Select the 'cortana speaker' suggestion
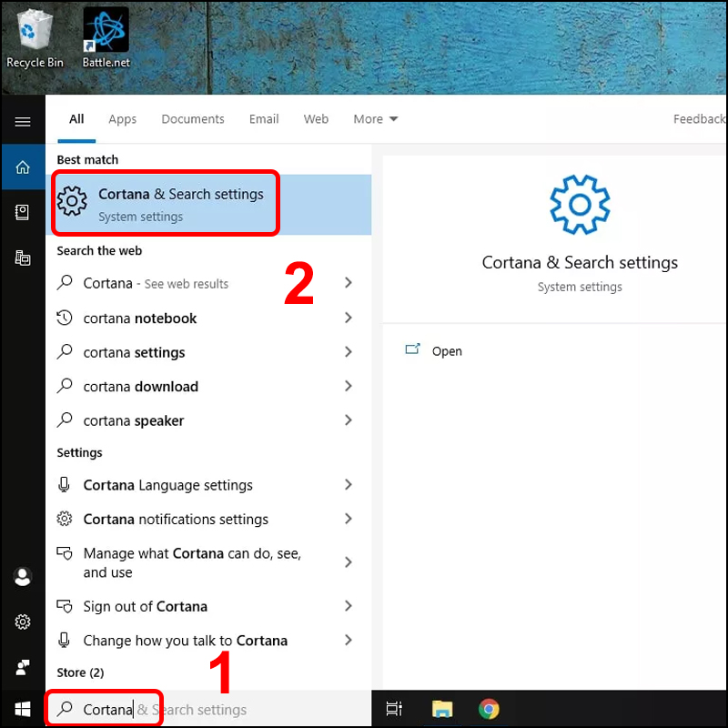 [x=208, y=420]
